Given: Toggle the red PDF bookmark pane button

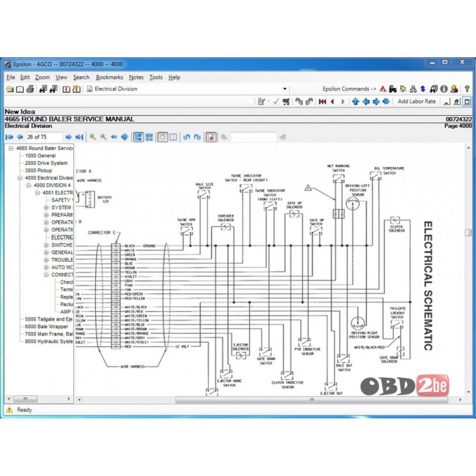Looking at the screenshot, I should pos(211,137).
